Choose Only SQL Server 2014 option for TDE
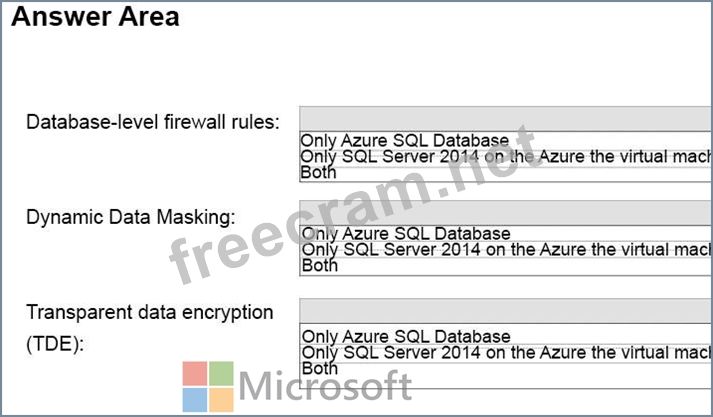The width and height of the screenshot is (713, 417). [506, 352]
